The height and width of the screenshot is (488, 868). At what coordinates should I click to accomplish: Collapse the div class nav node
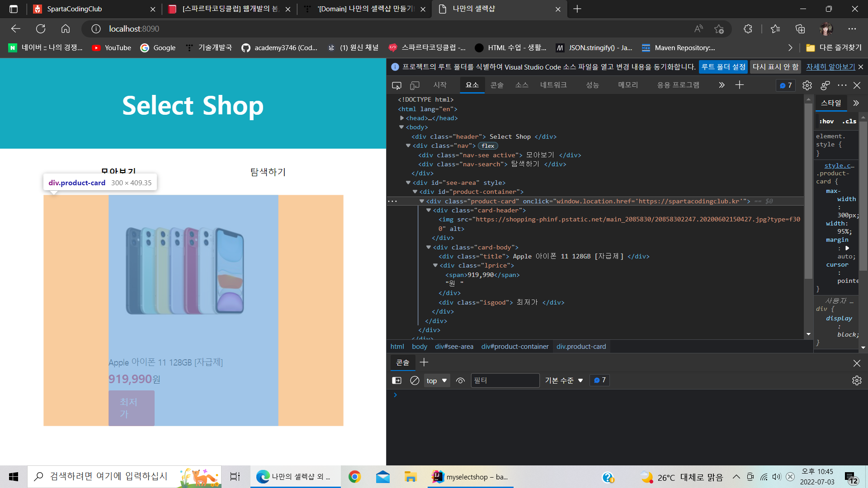point(408,145)
